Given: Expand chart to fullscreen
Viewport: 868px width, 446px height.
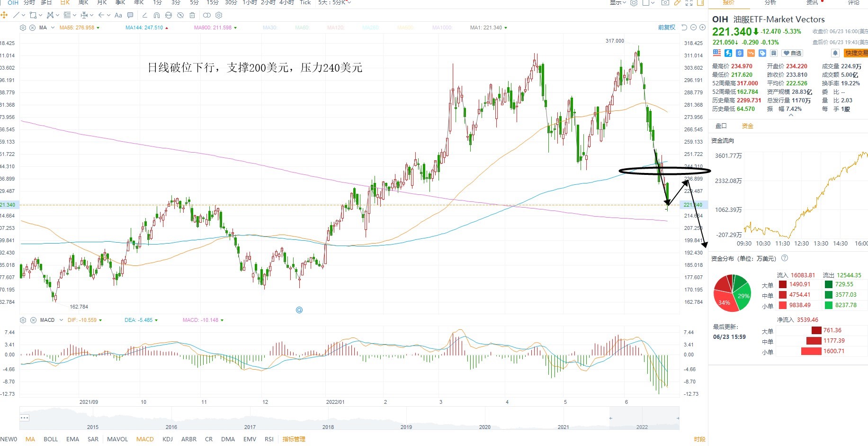Looking at the screenshot, I should (x=689, y=3).
